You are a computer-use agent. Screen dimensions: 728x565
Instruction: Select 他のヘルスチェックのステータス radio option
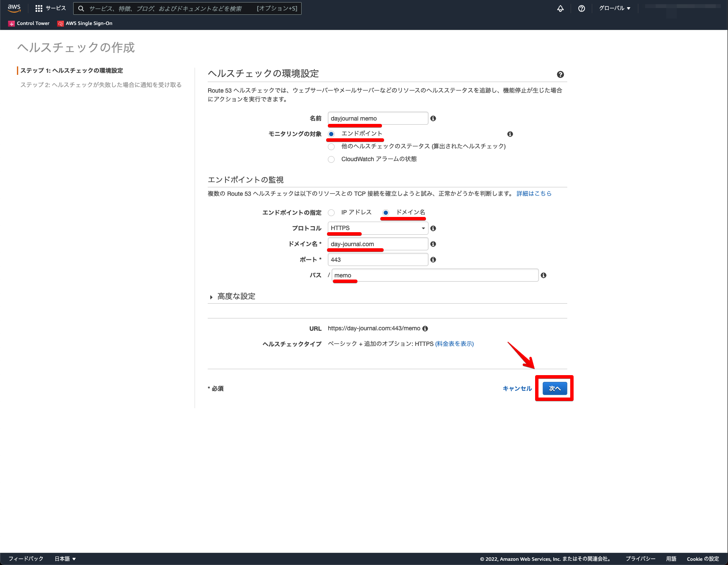(x=331, y=147)
